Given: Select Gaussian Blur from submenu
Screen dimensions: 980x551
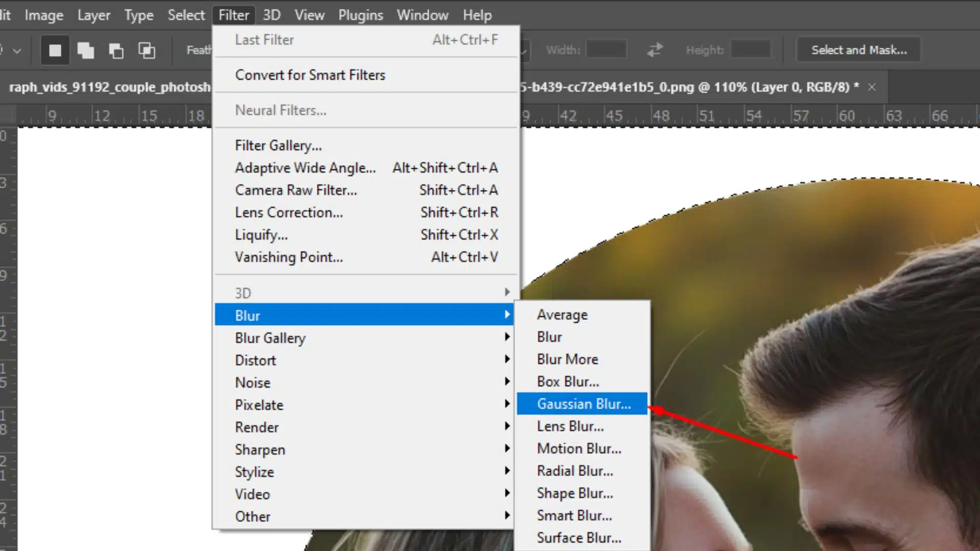Looking at the screenshot, I should (582, 404).
